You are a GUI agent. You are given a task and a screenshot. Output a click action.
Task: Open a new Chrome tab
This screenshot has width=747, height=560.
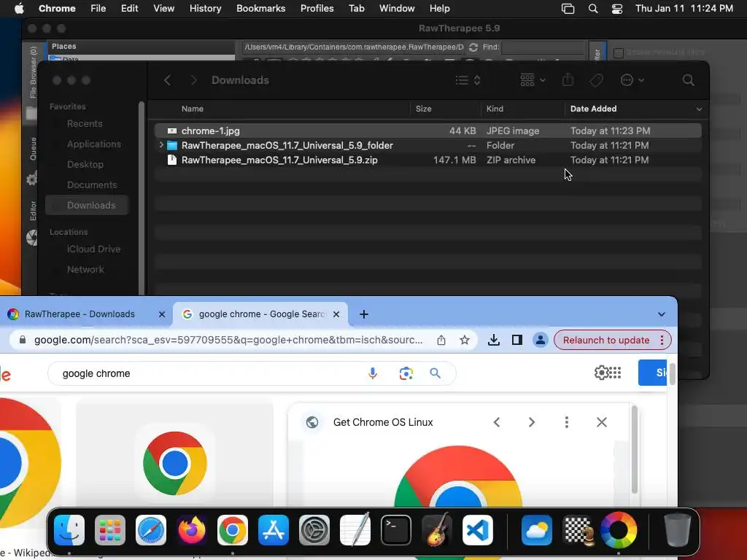point(363,314)
